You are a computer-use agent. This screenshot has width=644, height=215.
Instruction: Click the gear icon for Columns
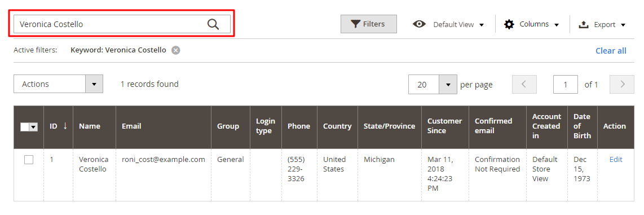point(509,24)
